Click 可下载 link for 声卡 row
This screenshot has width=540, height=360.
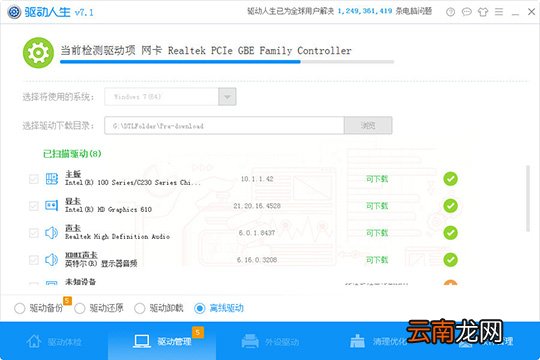377,233
